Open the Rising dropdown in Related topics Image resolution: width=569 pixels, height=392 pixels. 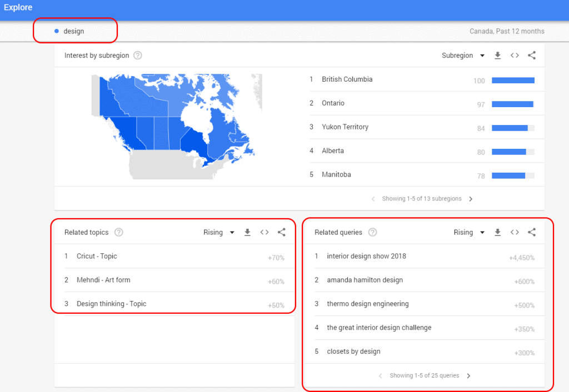point(219,232)
